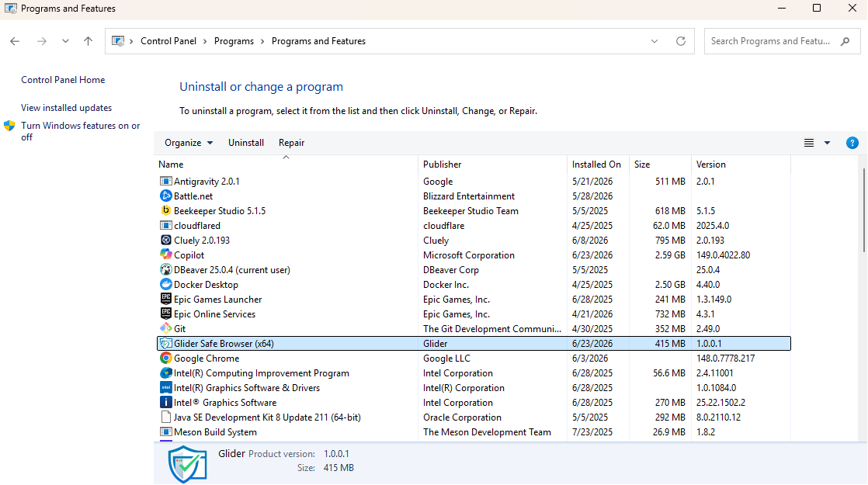868x485 pixels.
Task: Click the Programs breadcrumb
Action: (x=234, y=41)
